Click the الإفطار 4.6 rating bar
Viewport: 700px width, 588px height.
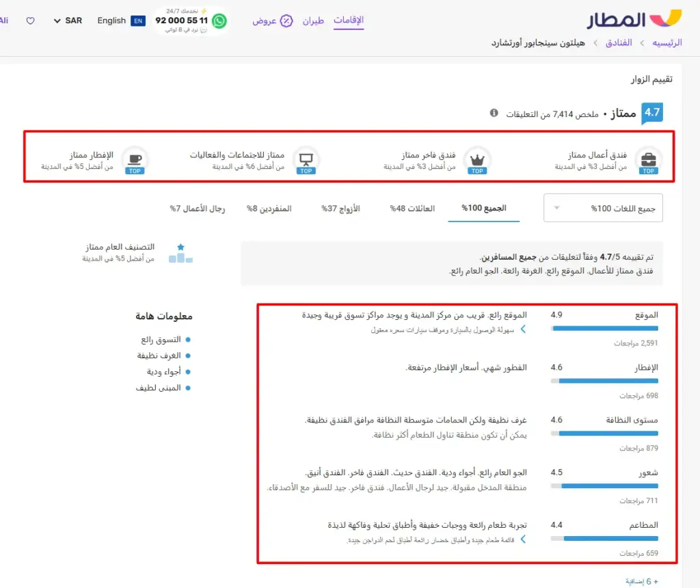(x=604, y=381)
